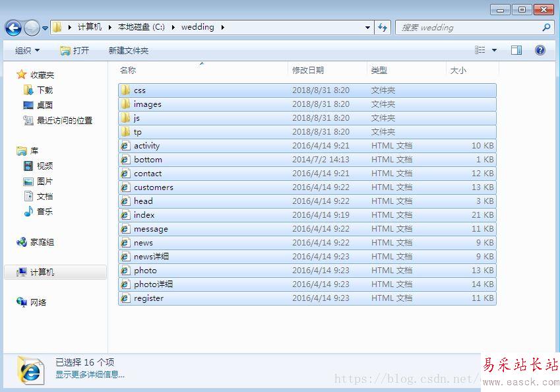Open the view options dropdown arrow
This screenshot has height=392, width=560.
494,50
